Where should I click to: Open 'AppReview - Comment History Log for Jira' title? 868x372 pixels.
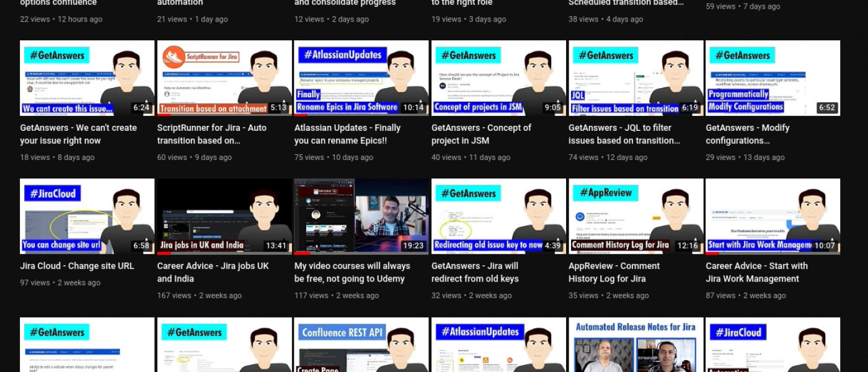(x=614, y=272)
